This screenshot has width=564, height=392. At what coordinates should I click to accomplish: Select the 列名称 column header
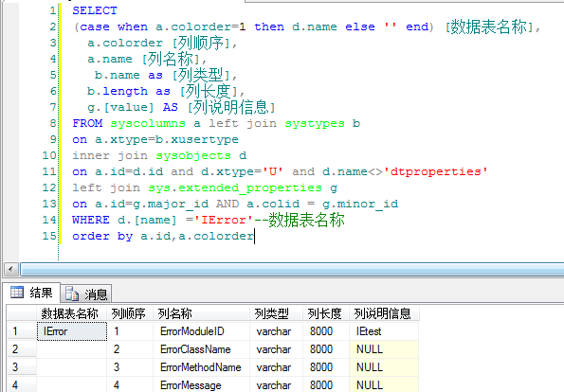(x=201, y=313)
